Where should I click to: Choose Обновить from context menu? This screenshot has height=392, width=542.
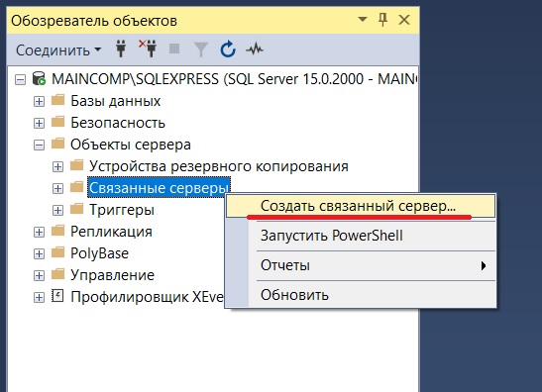[x=361, y=295]
